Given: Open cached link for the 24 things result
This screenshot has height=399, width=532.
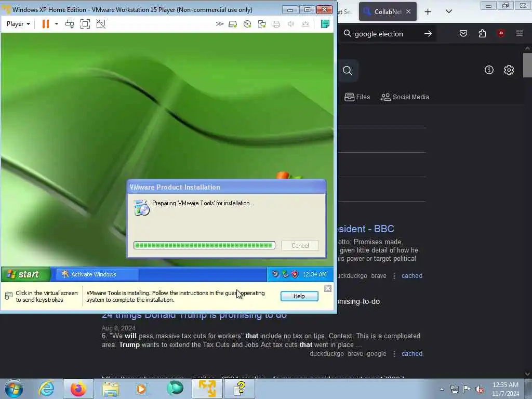Looking at the screenshot, I should point(412,354).
